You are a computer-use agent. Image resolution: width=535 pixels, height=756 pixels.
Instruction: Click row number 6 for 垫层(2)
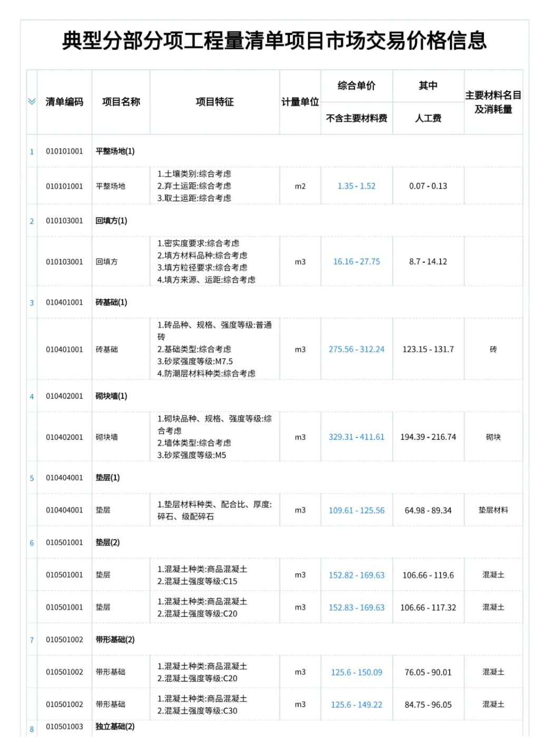click(x=32, y=543)
